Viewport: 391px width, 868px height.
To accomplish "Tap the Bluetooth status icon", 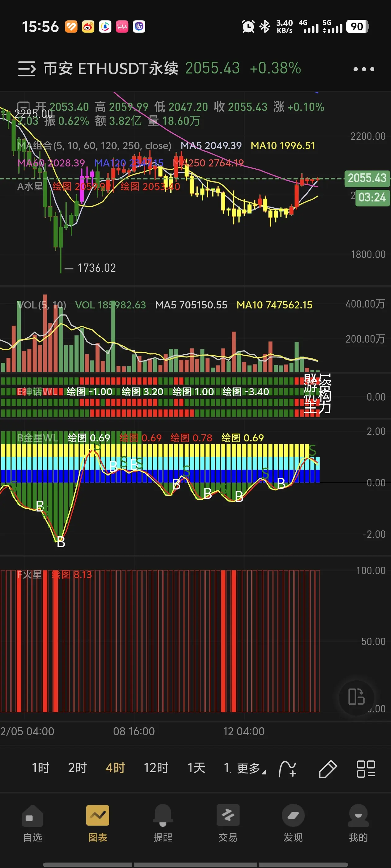I will pyautogui.click(x=265, y=27).
